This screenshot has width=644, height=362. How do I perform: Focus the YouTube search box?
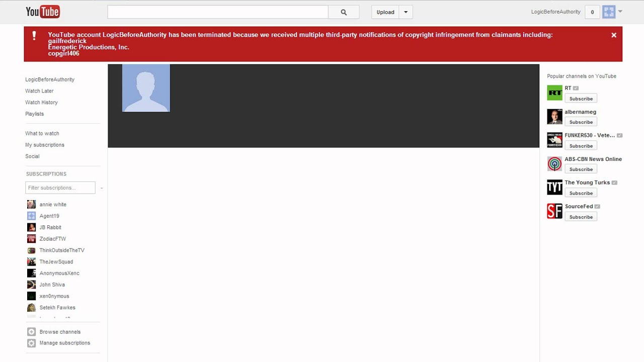pyautogui.click(x=218, y=12)
